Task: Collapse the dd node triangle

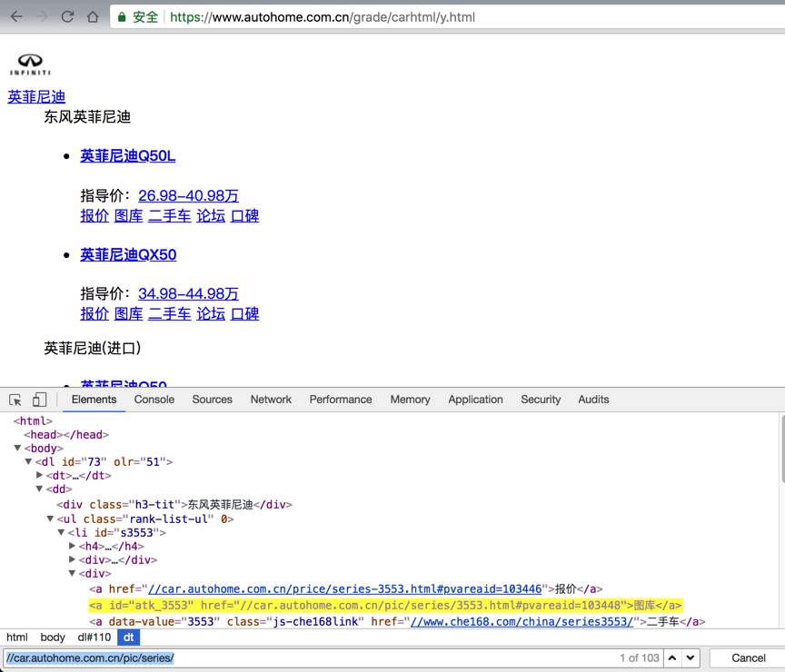Action: (40, 489)
